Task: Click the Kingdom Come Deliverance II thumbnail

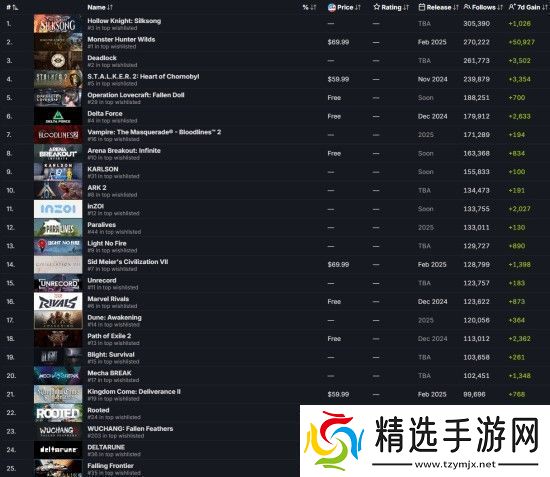Action: tap(58, 395)
